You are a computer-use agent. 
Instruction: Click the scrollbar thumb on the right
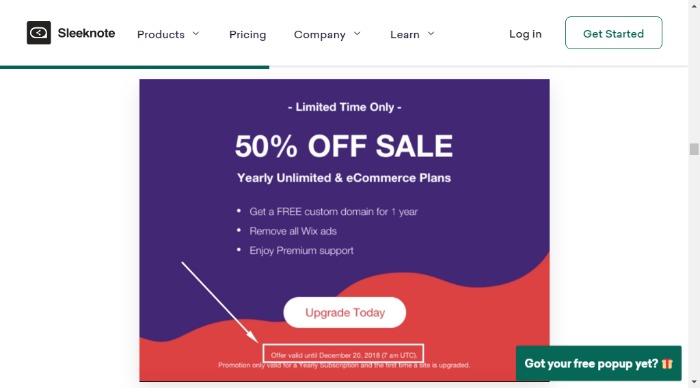694,149
